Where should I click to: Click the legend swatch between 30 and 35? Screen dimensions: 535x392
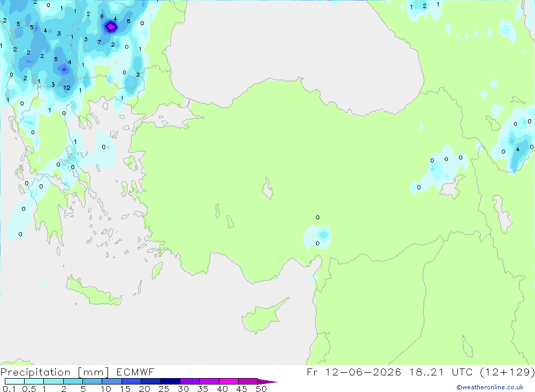coord(189,381)
